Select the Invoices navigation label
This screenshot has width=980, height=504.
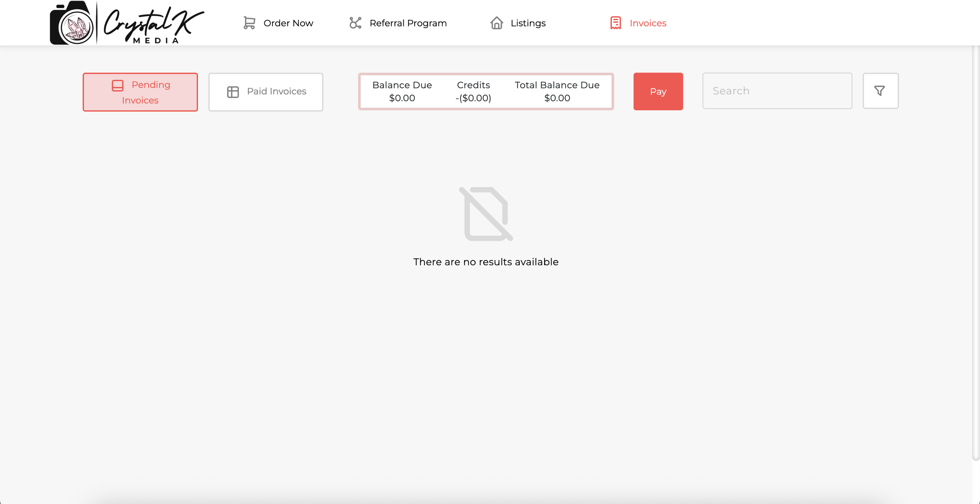click(648, 23)
